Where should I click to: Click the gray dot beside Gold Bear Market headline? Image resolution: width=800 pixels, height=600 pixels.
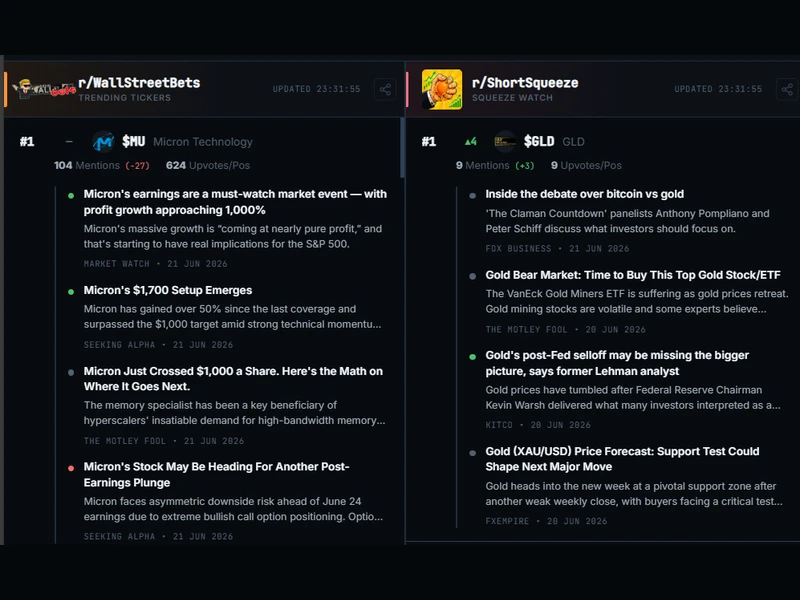[x=472, y=276]
